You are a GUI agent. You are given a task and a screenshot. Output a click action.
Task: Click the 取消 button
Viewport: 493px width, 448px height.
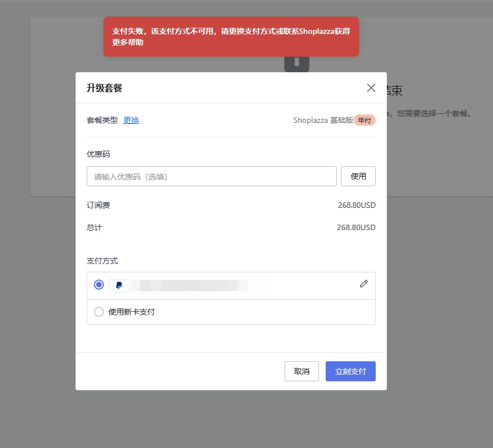point(302,371)
